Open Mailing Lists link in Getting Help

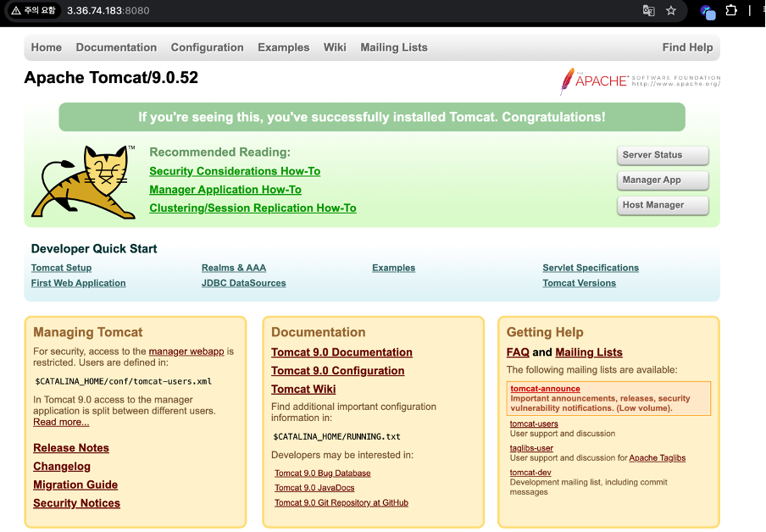click(x=589, y=352)
